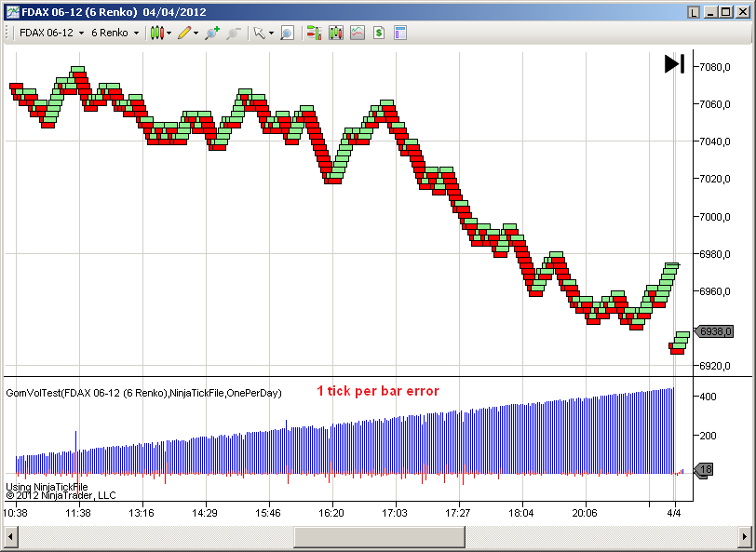756x552 pixels.
Task: Click the 6960,0 price axis label
Action: [714, 291]
